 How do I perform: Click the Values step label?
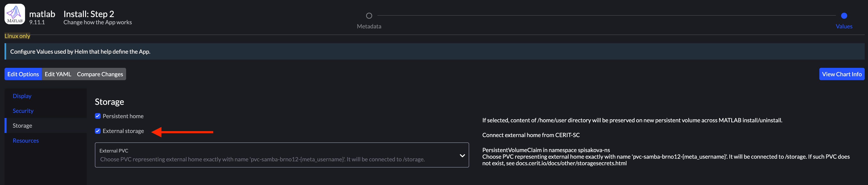point(844,26)
